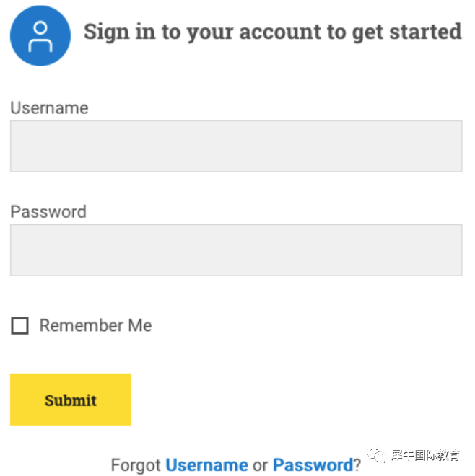Click the Username field label
This screenshot has height=476, width=475.
[49, 107]
